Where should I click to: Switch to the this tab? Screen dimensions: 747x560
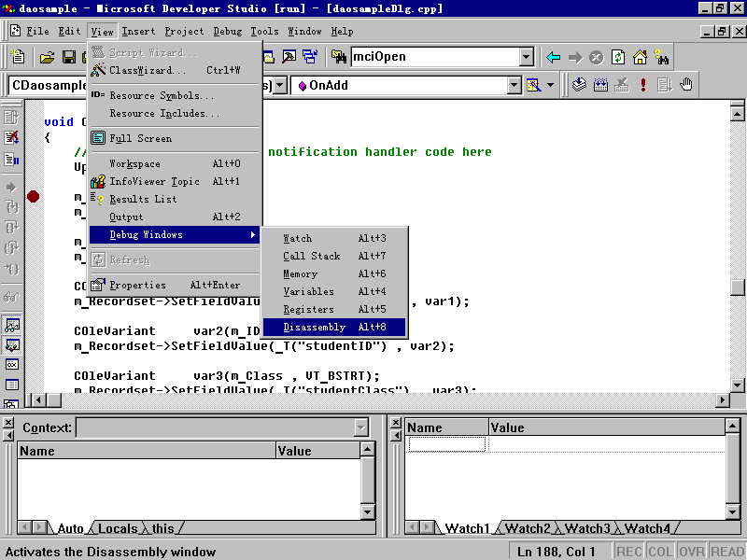(x=162, y=528)
